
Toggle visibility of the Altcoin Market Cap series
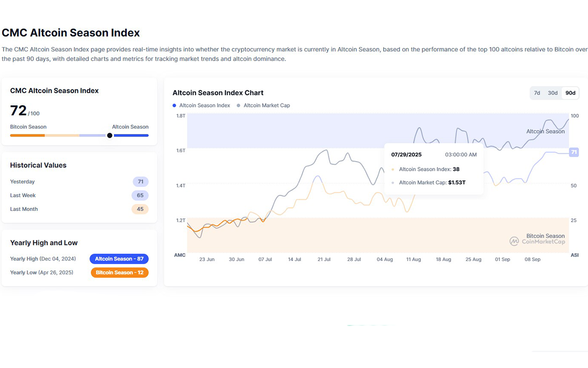pos(263,105)
